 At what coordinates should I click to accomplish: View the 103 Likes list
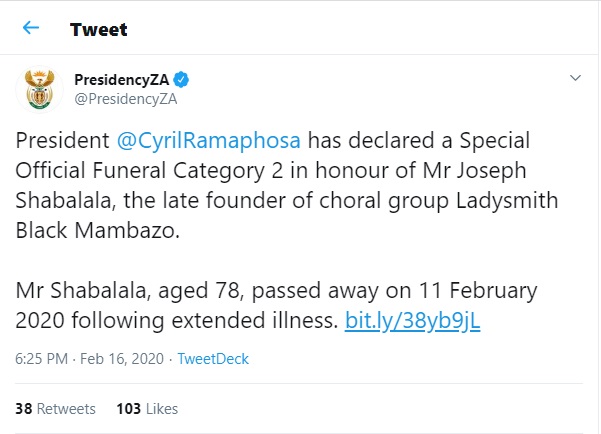(147, 408)
